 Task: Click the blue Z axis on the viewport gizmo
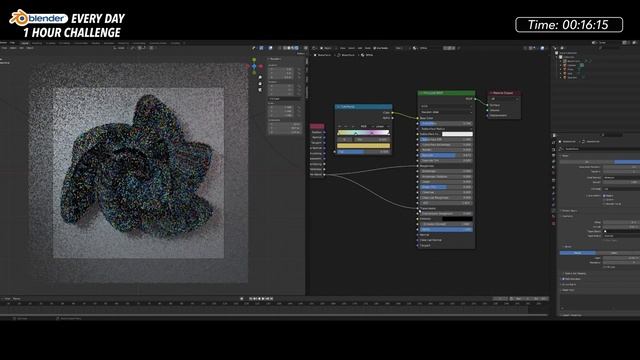pyautogui.click(x=254, y=66)
